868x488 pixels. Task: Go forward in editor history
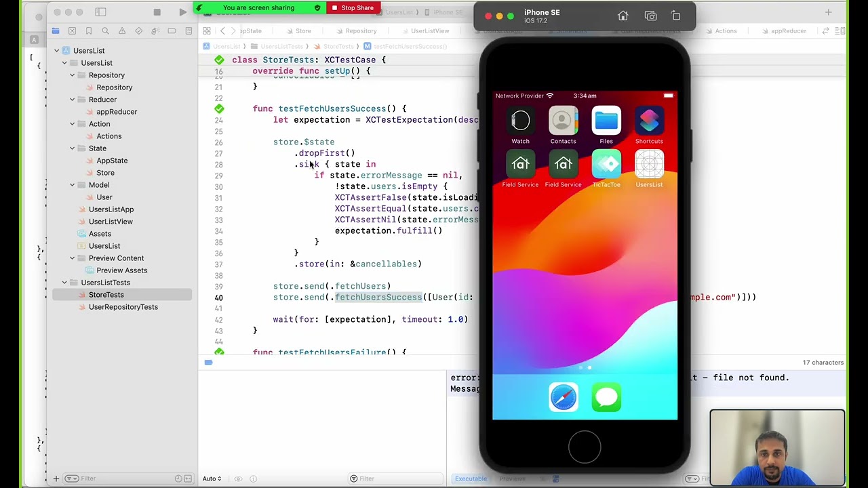[x=233, y=30]
